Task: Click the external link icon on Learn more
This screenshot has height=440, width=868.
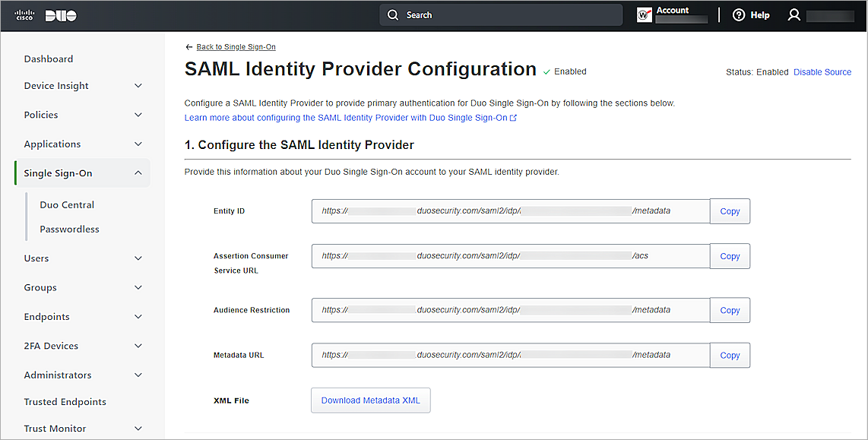Action: 514,117
